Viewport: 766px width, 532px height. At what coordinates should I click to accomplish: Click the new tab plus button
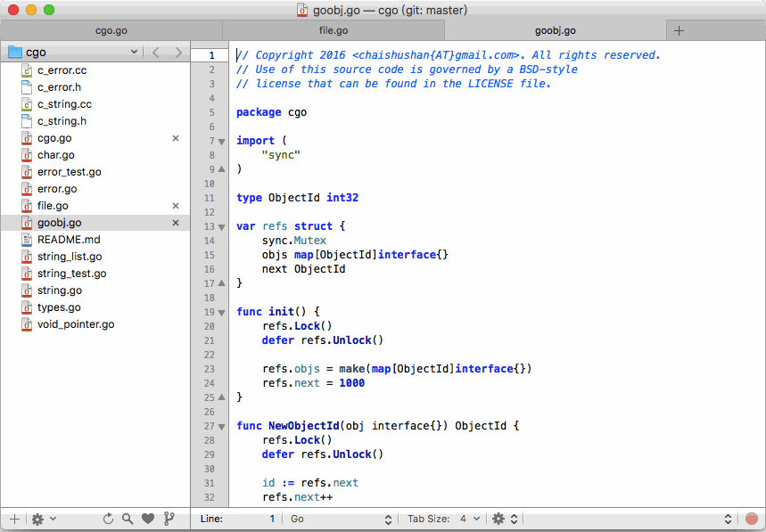pos(679,31)
